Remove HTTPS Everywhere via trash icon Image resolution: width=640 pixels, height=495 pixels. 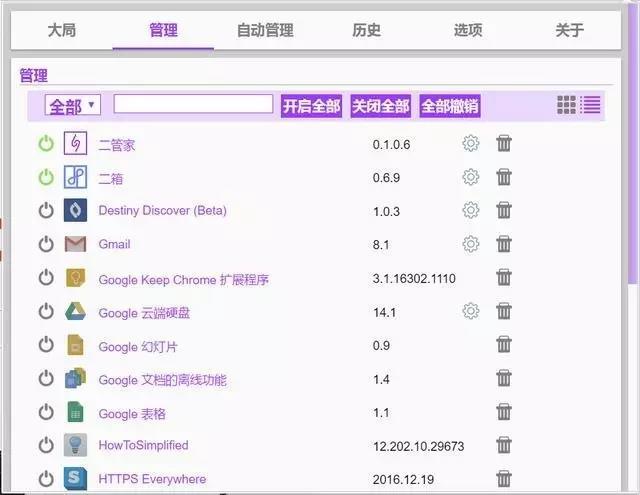click(x=504, y=479)
